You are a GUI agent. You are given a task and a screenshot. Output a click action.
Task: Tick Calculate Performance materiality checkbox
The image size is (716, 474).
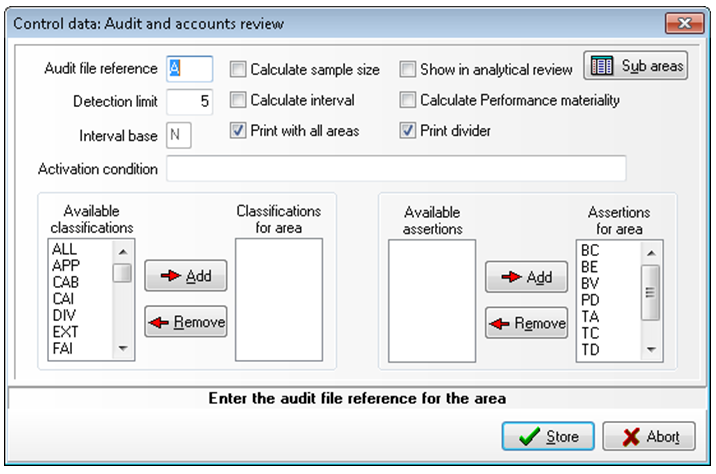(408, 100)
